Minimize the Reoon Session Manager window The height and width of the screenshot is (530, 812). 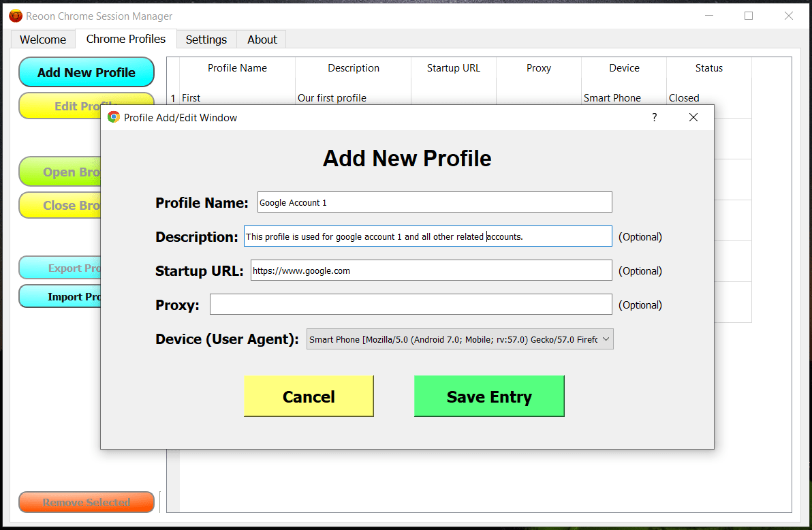coord(709,16)
